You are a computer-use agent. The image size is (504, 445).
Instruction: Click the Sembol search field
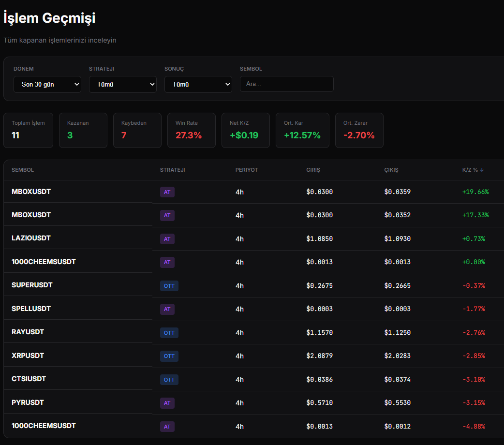pyautogui.click(x=287, y=84)
